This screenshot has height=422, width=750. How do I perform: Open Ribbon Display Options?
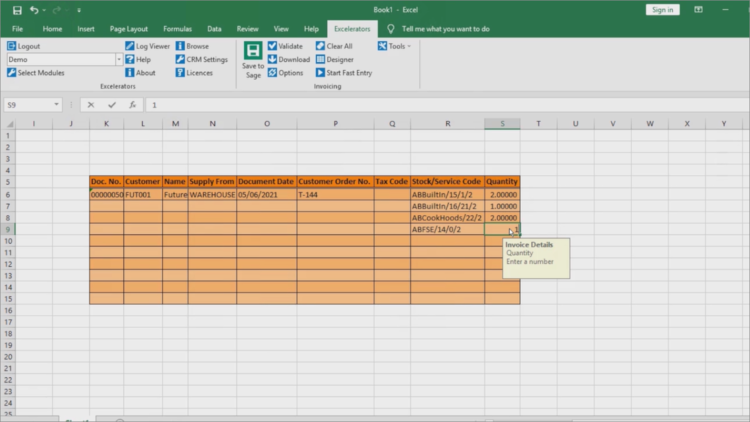(x=698, y=10)
